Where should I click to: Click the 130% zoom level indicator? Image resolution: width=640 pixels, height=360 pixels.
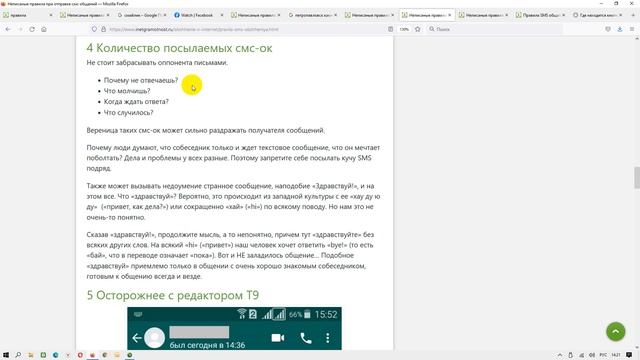[404, 29]
